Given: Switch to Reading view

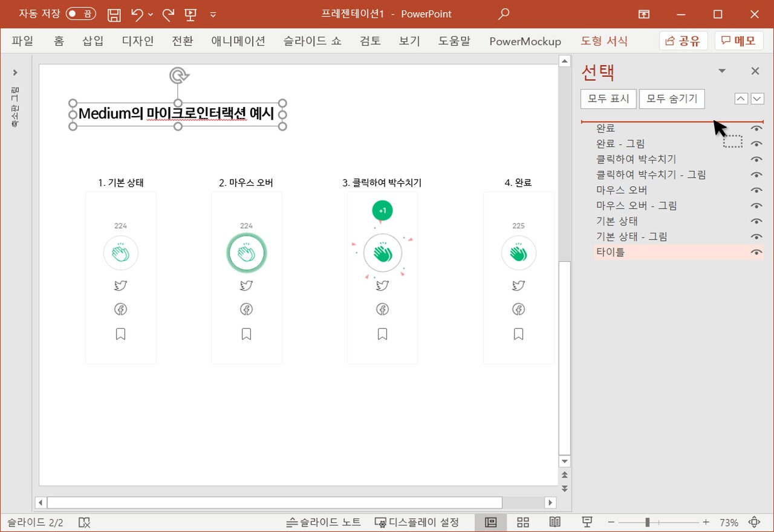Looking at the screenshot, I should point(554,522).
